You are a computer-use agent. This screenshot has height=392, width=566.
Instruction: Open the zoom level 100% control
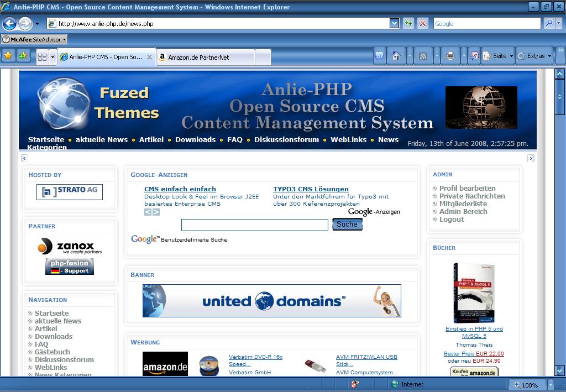(x=530, y=385)
